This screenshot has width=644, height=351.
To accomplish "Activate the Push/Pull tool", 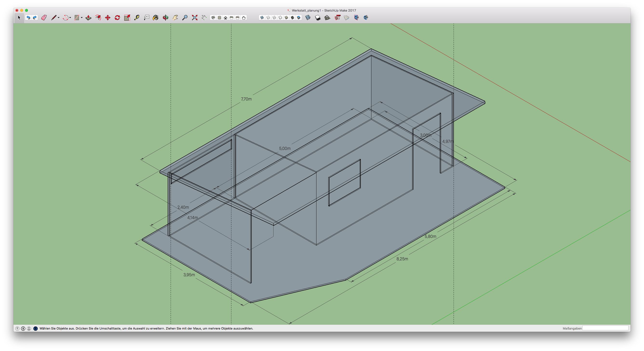I will (88, 18).
